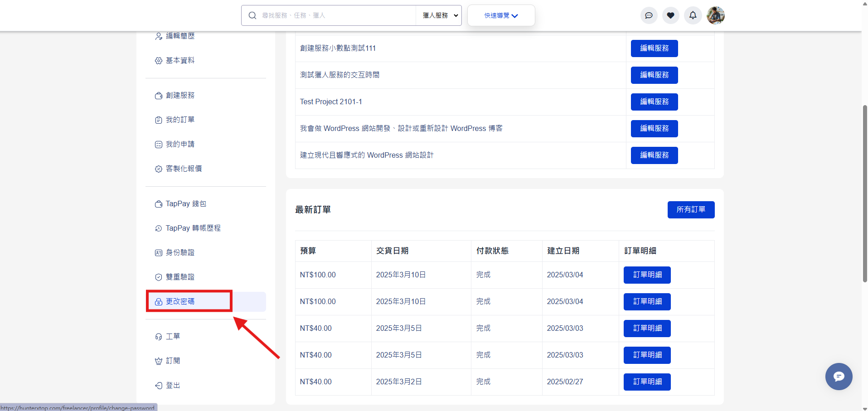Screen dimensions: 868x411
Task: Open the notifications bell icon
Action: coord(693,15)
